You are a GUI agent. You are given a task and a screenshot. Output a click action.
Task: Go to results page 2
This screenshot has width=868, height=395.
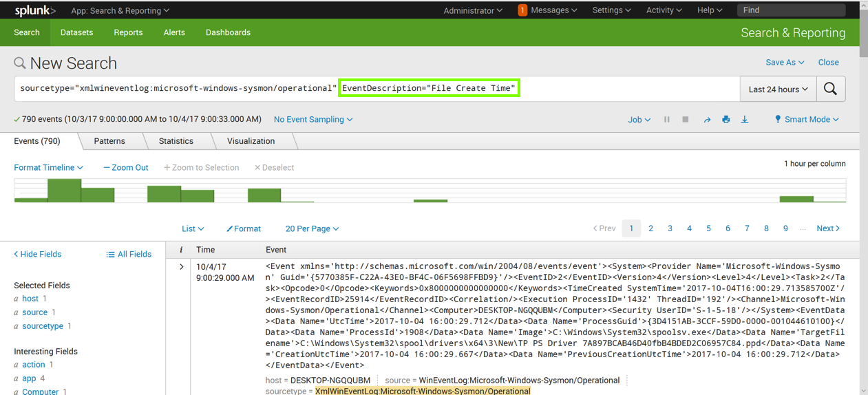[650, 228]
